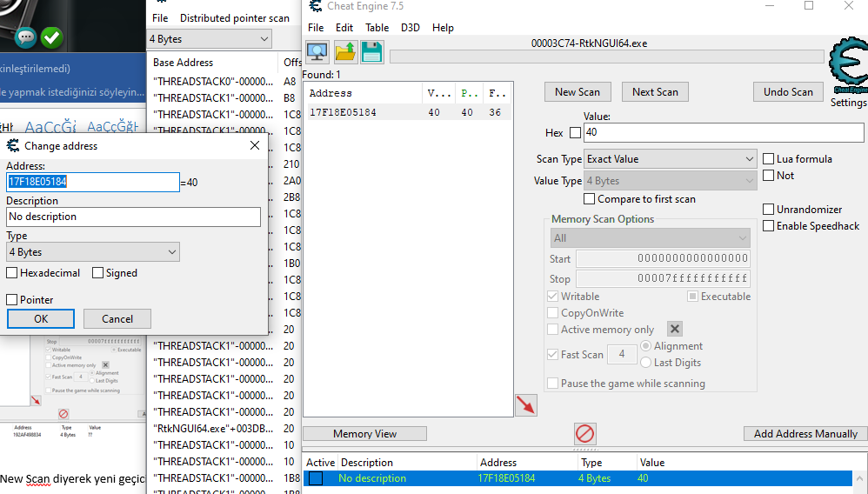Image resolution: width=868 pixels, height=494 pixels.
Task: Open Memory View
Action: [x=364, y=434]
